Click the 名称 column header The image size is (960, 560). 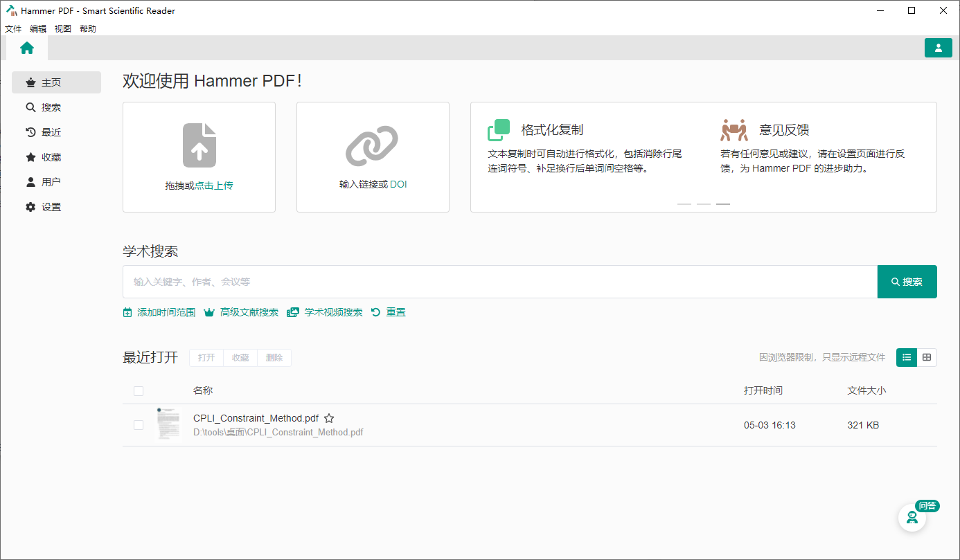(203, 390)
